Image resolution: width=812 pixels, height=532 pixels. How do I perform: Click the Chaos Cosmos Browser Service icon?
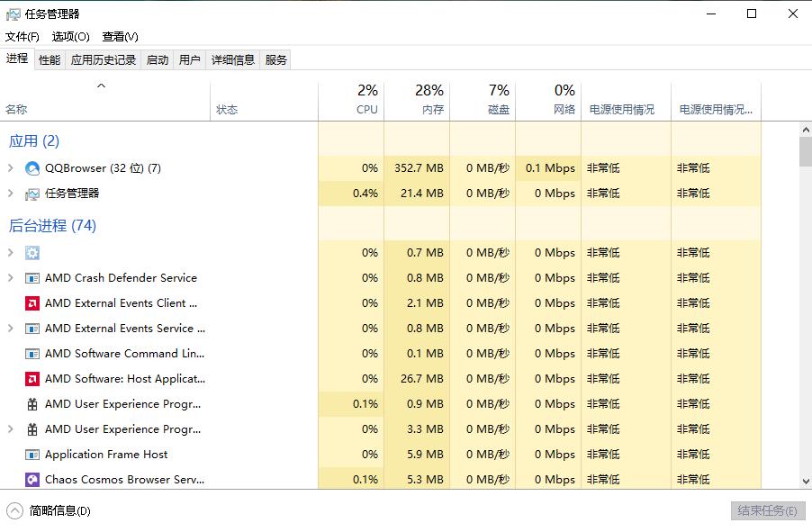coord(34,480)
